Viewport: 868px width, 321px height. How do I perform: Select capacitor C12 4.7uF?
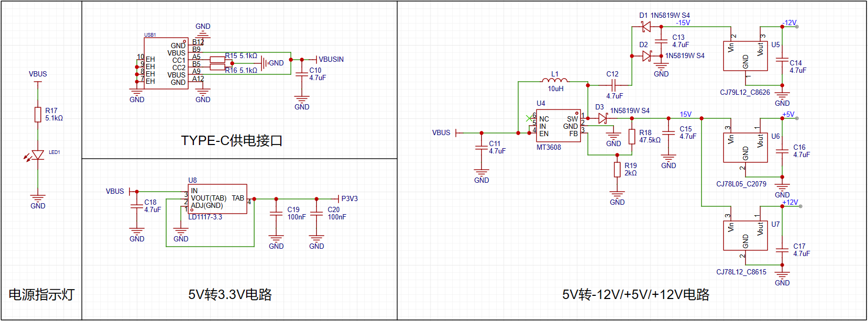click(x=612, y=85)
